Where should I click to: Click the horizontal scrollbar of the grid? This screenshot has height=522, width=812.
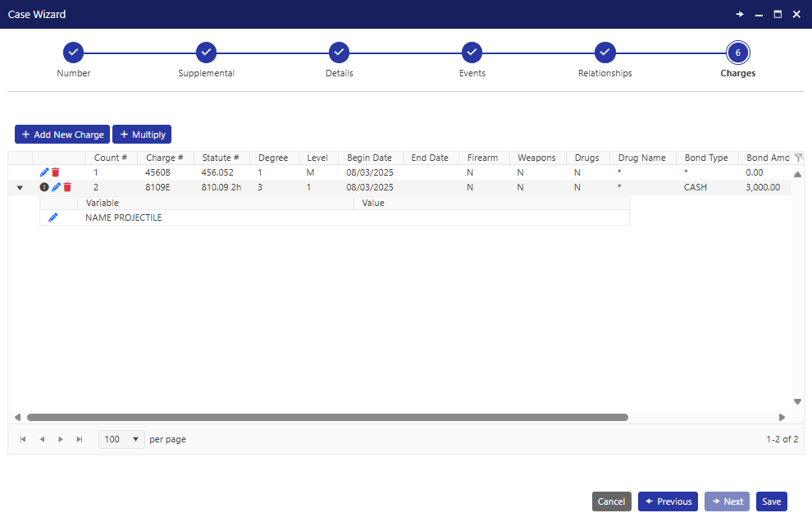click(328, 417)
